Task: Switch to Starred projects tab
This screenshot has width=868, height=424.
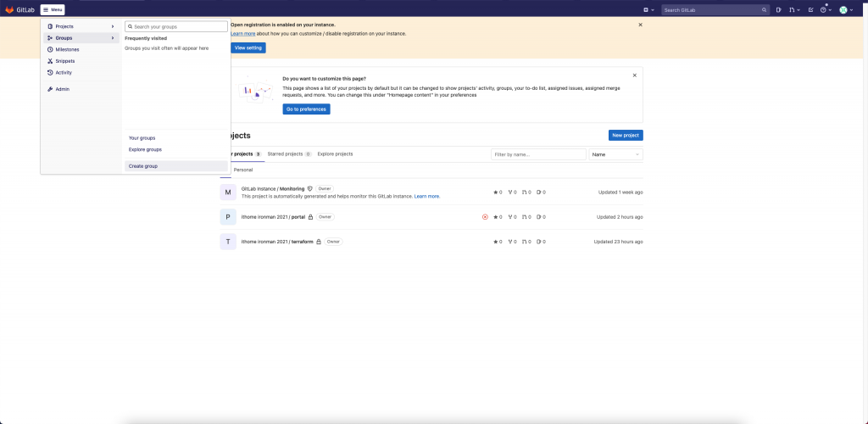Action: 290,153
